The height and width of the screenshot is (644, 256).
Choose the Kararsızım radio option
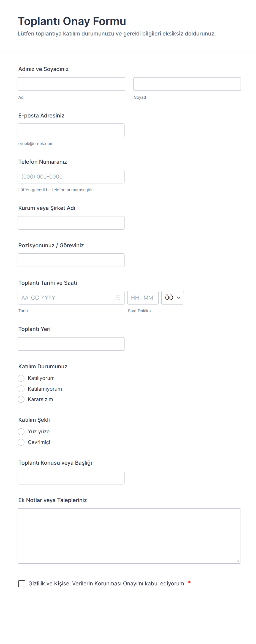point(21,399)
